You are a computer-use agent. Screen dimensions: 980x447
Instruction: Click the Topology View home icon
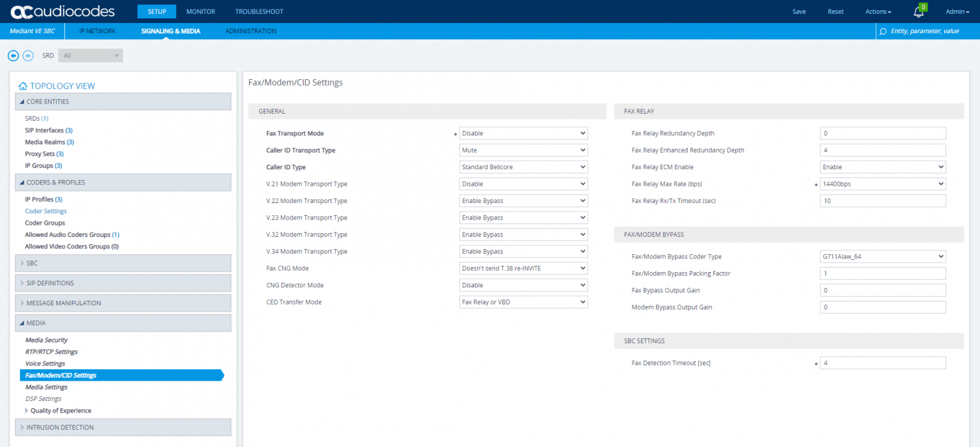(23, 86)
